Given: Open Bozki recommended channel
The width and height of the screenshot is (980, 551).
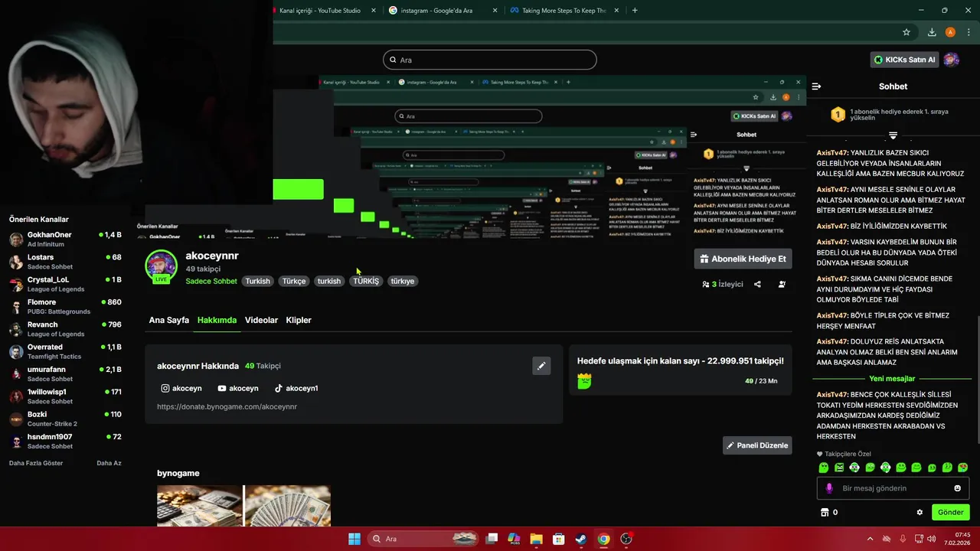Looking at the screenshot, I should coord(65,419).
